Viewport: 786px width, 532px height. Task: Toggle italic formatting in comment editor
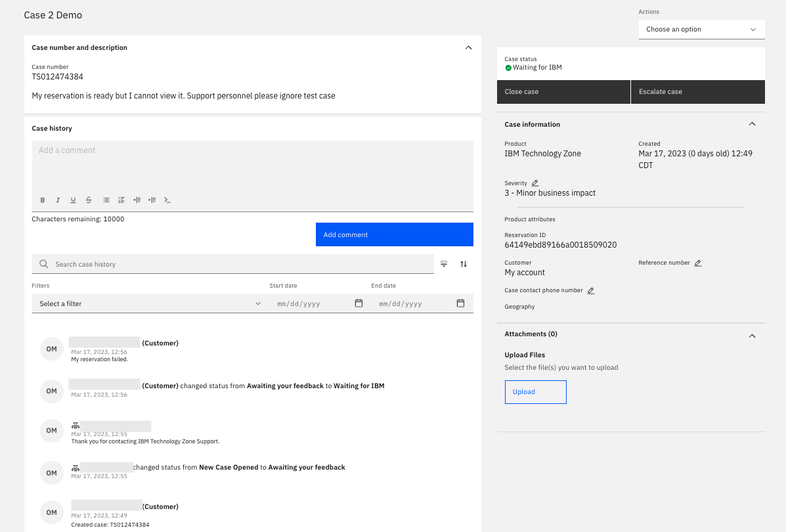[58, 200]
